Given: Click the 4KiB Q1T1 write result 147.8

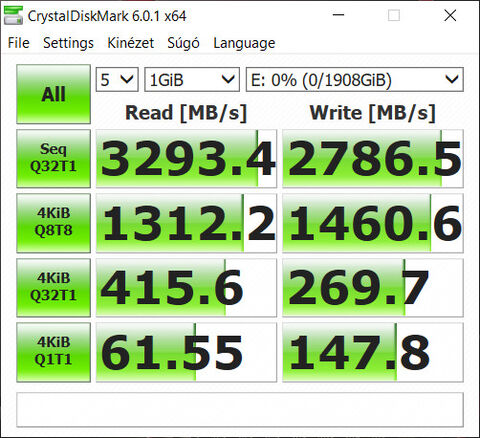Looking at the screenshot, I should coord(373,352).
